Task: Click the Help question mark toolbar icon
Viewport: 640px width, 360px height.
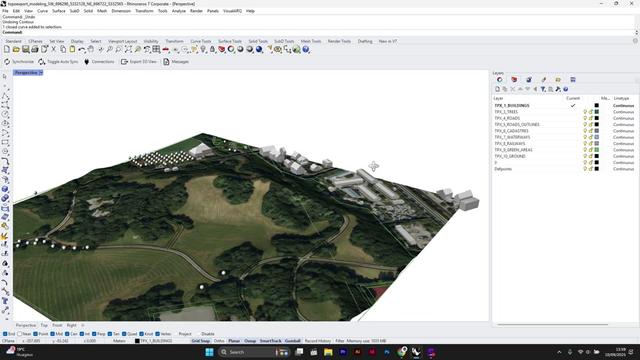Action: (306, 49)
